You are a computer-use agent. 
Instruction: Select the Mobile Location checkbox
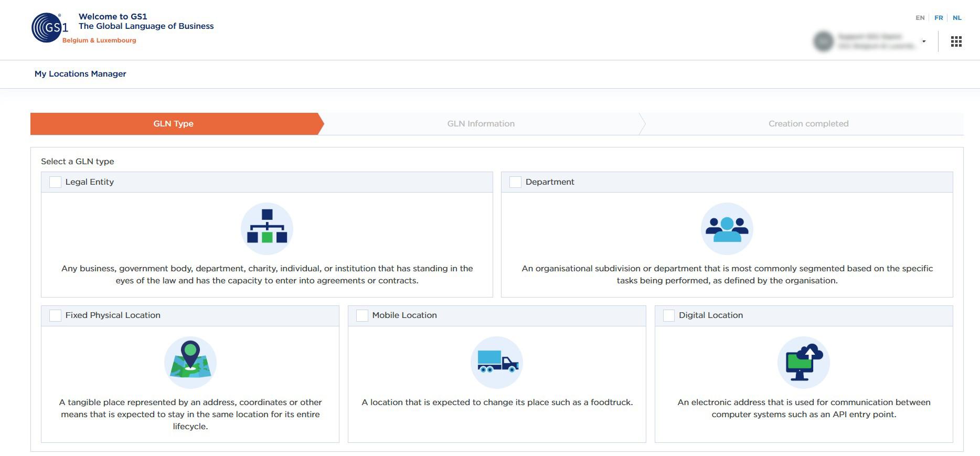(x=362, y=315)
